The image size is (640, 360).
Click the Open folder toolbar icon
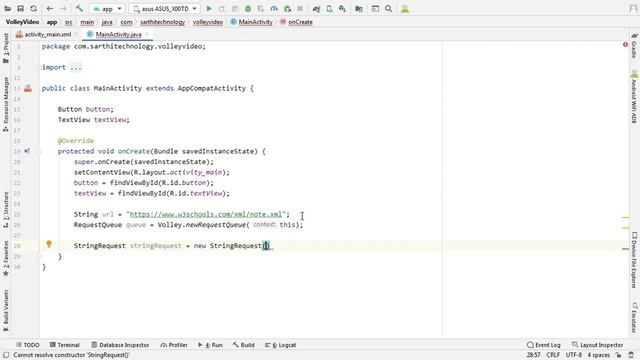[x=7, y=9]
